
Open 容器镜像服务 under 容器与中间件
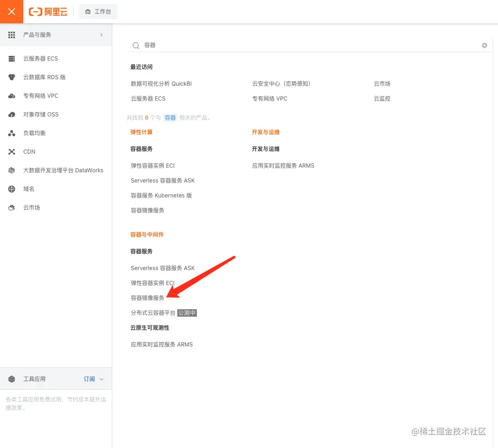[148, 299]
